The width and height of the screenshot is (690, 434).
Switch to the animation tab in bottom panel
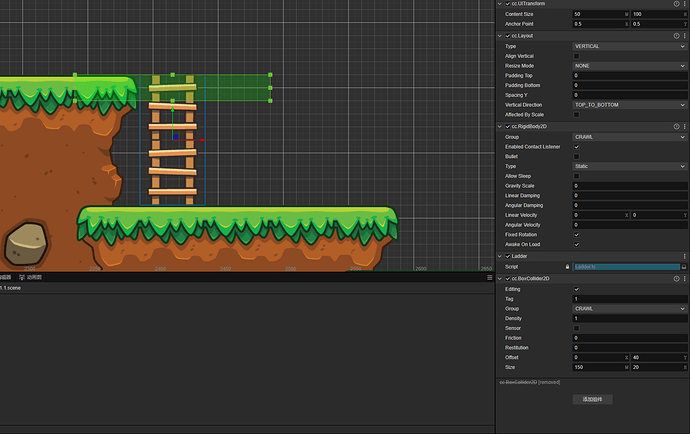click(31, 277)
